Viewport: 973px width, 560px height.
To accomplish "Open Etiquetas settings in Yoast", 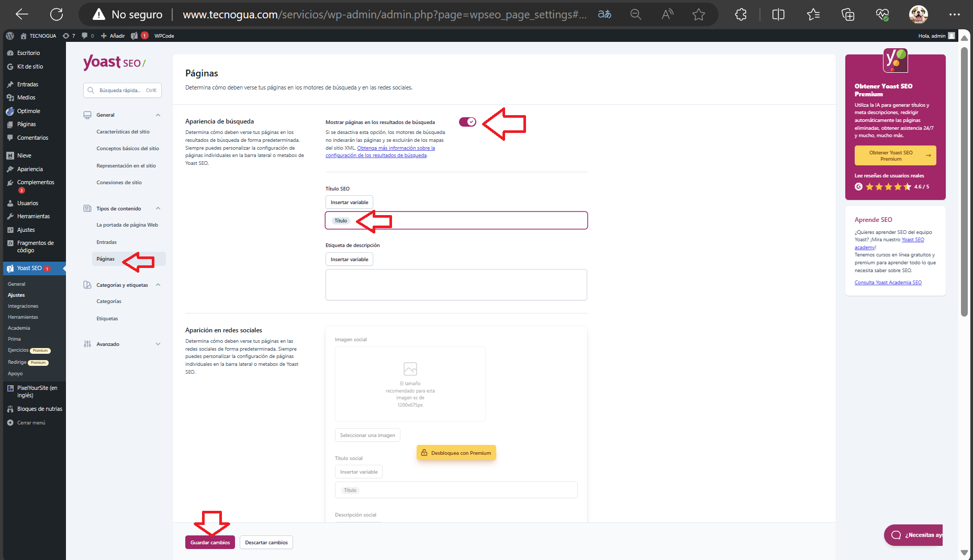I will point(107,319).
